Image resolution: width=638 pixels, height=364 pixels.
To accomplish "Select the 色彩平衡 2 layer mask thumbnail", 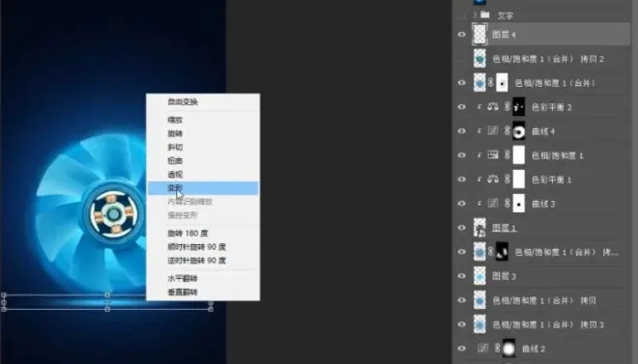I will 519,107.
